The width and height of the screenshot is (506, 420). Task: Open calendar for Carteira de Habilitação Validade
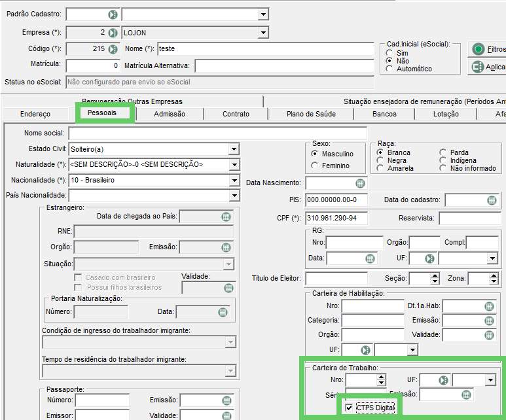tap(489, 335)
